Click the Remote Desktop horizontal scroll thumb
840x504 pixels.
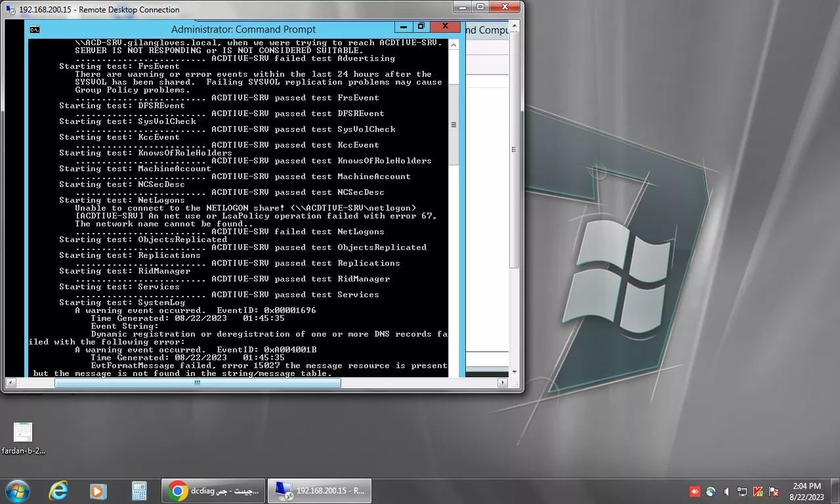pos(198,383)
